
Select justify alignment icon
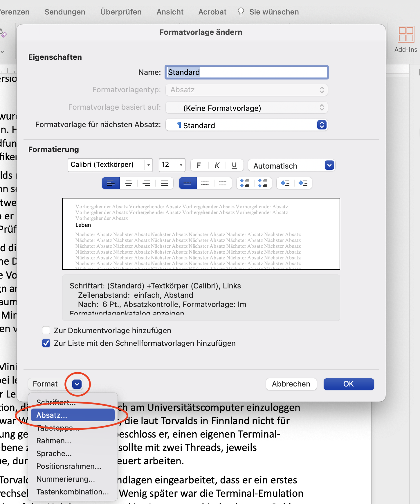click(165, 183)
